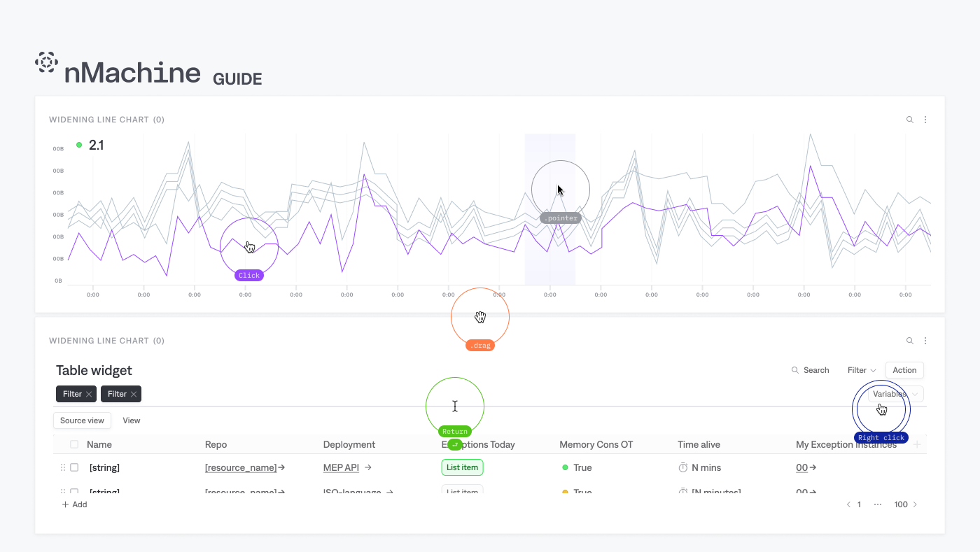Viewport: 980px width, 552px height.
Task: Remove the first Filter chip
Action: tap(89, 395)
